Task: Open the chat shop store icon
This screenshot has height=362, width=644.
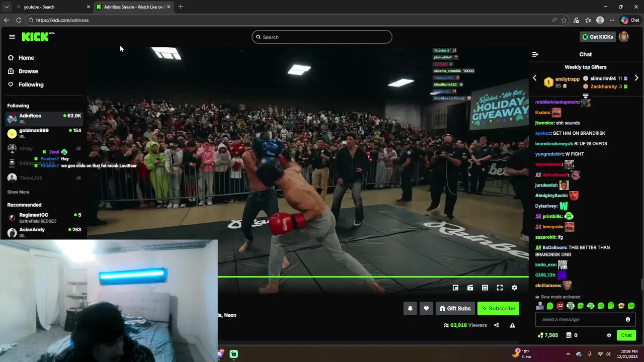Action: pyautogui.click(x=569, y=335)
